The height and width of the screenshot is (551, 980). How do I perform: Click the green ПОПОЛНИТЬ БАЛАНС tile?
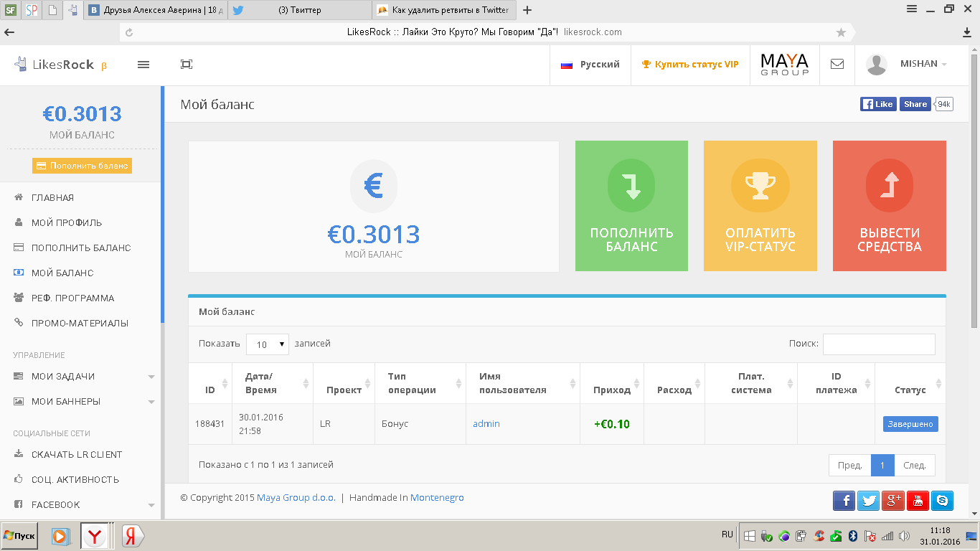631,206
